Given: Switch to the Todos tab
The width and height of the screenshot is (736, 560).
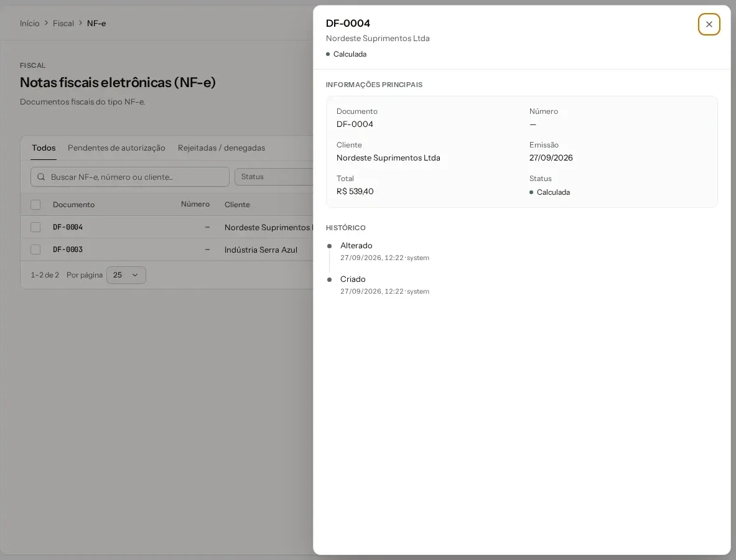Looking at the screenshot, I should [x=44, y=148].
